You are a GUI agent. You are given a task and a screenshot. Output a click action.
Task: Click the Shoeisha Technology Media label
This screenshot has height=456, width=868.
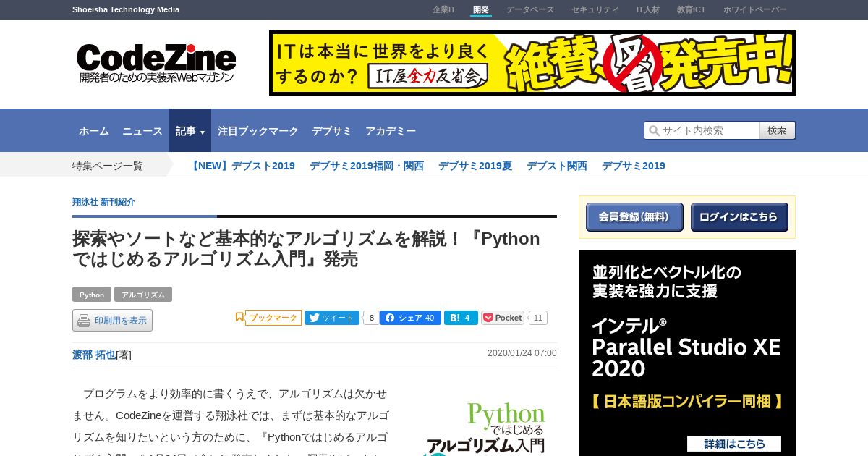(x=126, y=9)
